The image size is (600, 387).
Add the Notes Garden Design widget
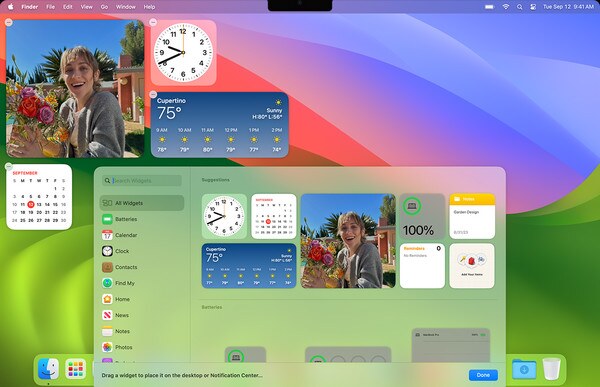click(x=472, y=216)
